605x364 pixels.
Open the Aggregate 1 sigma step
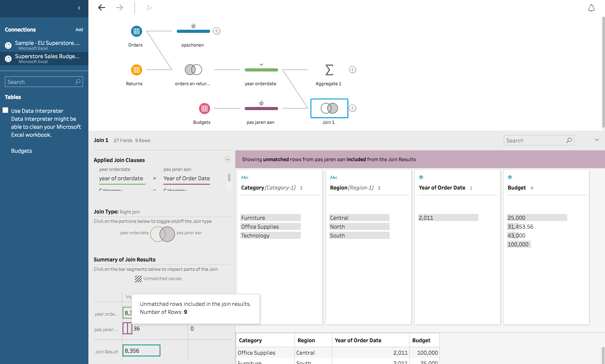point(329,70)
